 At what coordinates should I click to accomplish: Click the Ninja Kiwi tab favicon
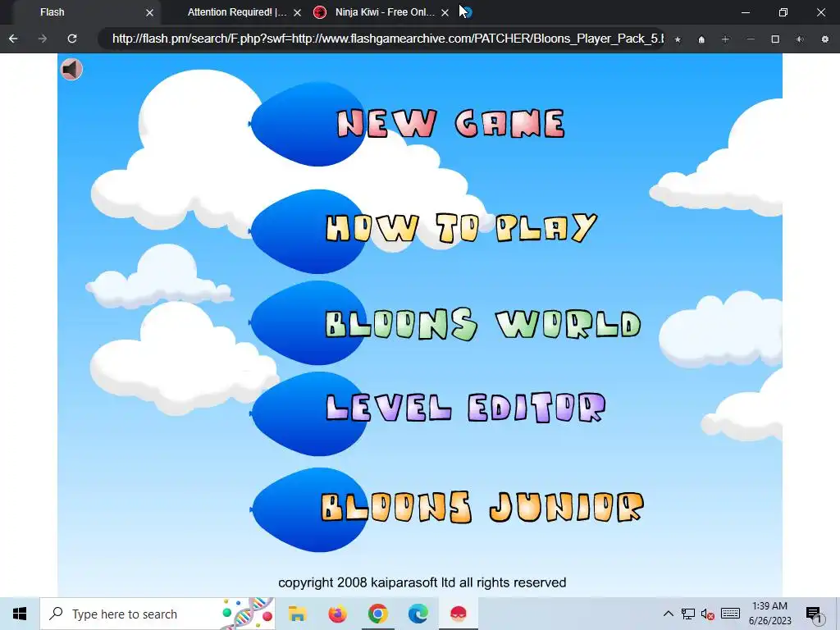(320, 12)
